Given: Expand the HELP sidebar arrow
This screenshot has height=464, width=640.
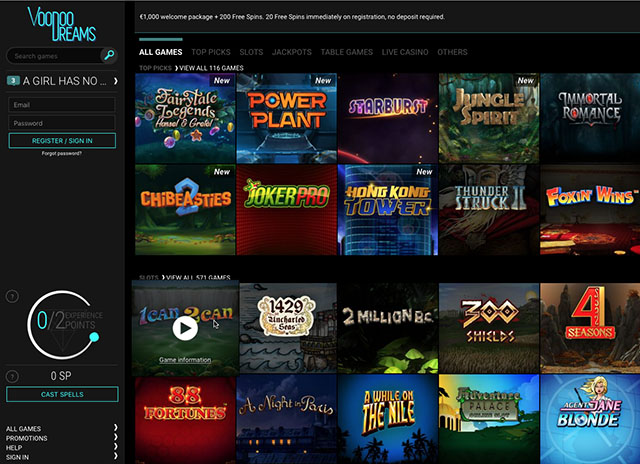Looking at the screenshot, I should (116, 446).
